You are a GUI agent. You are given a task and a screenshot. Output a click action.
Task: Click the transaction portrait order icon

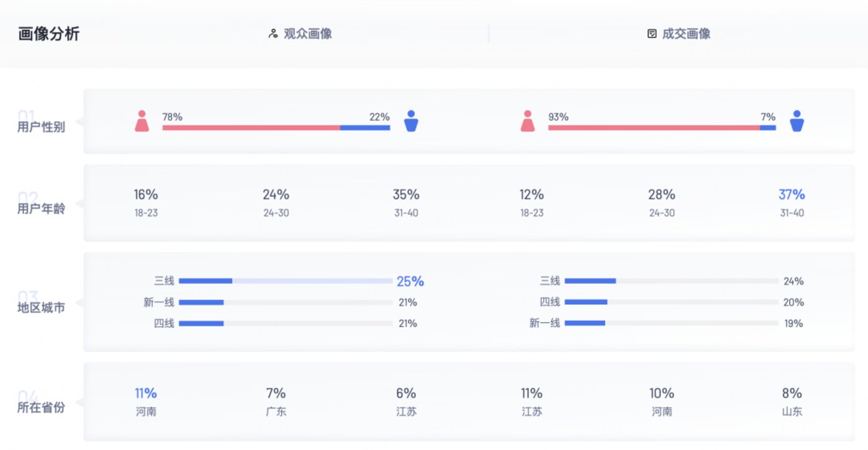coord(651,34)
